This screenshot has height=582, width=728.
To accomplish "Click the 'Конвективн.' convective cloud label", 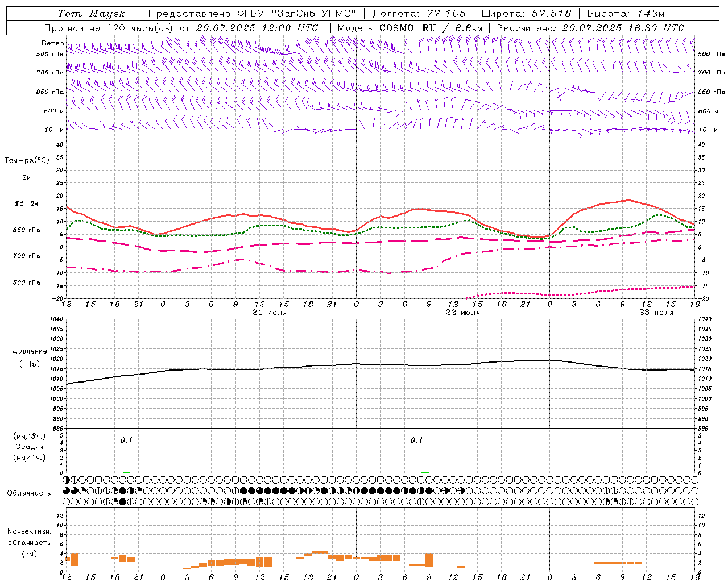I will (x=30, y=531).
